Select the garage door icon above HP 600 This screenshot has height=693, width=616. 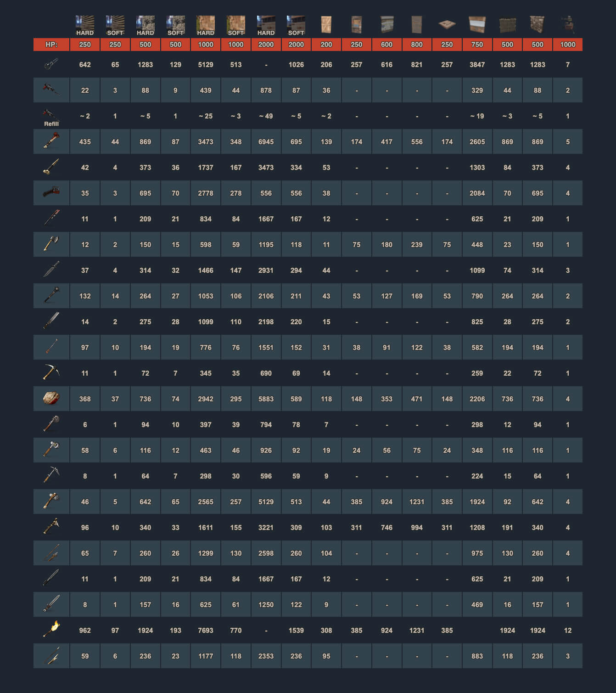(x=387, y=25)
